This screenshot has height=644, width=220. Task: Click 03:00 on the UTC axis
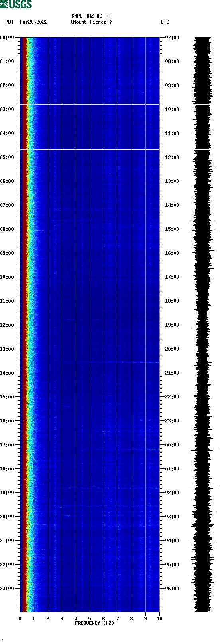point(172,517)
